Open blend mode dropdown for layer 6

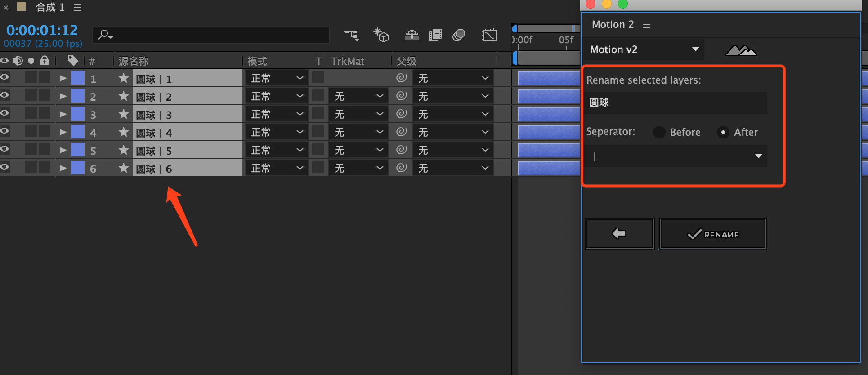coord(276,168)
